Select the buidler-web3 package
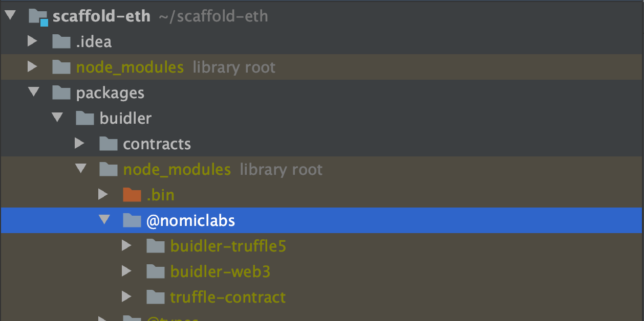The height and width of the screenshot is (321, 644). pyautogui.click(x=220, y=271)
